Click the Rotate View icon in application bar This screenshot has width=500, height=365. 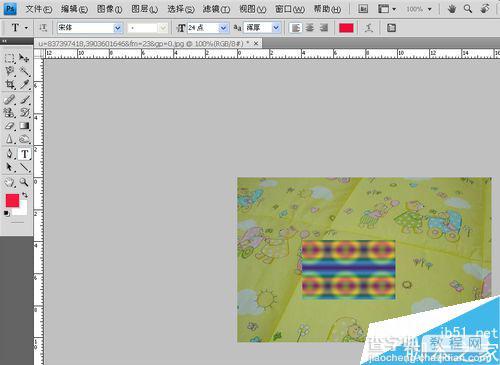click(x=485, y=9)
